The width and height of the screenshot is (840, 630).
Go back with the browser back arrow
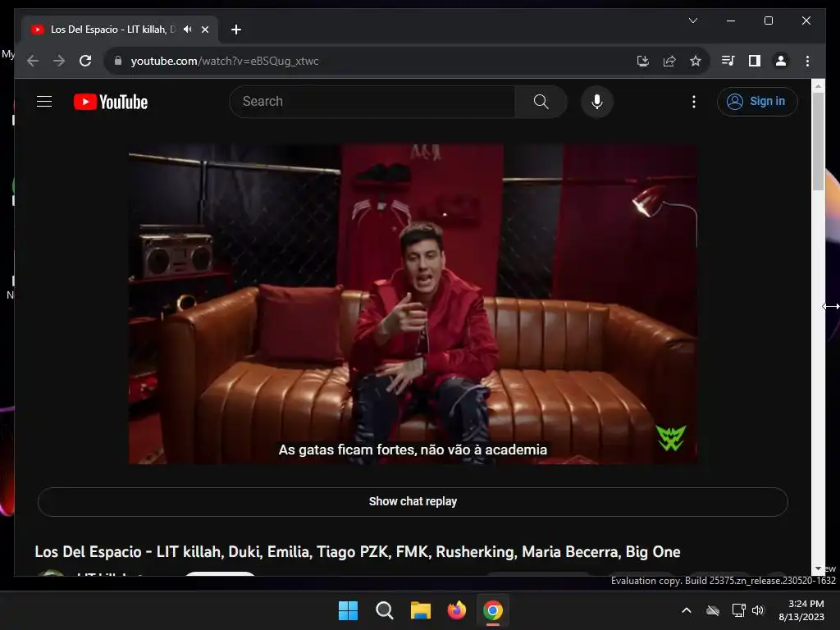[33, 61]
